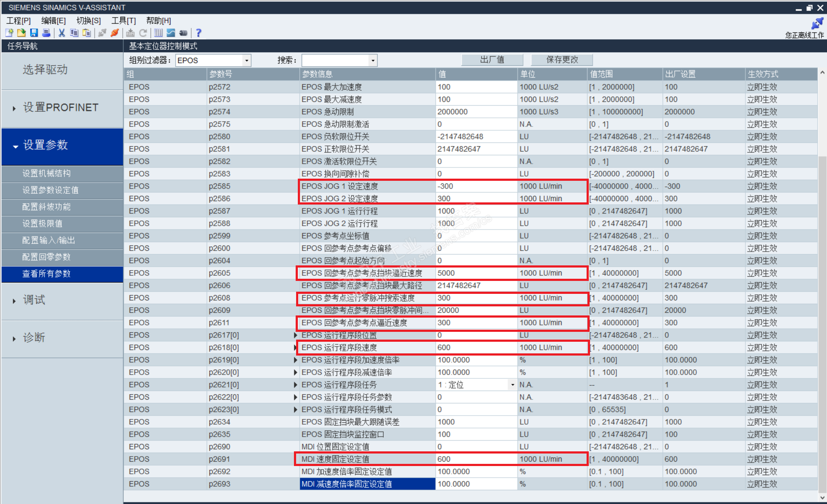Expand the p2622[0] 任务参数 indices
Viewport: 827px width, 504px height.
(x=296, y=397)
